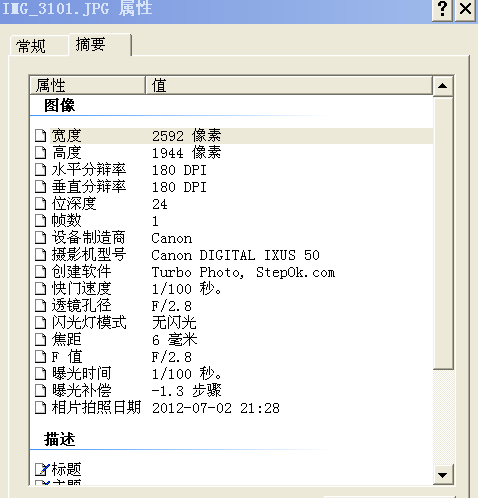Viewport: 478px width, 498px height.
Task: Click the icon beside 摄影机型号
Action: (41, 255)
